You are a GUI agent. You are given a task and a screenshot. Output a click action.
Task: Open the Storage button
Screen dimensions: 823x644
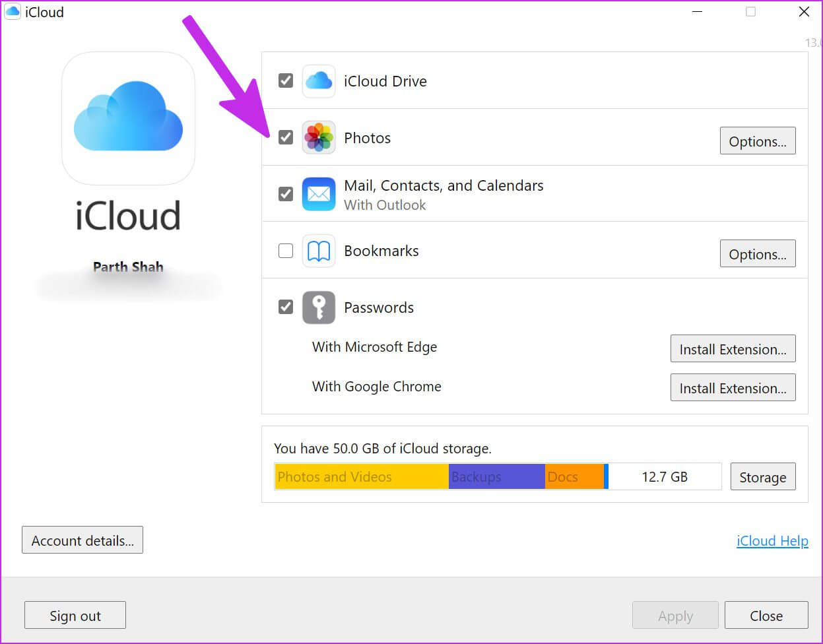pos(763,477)
